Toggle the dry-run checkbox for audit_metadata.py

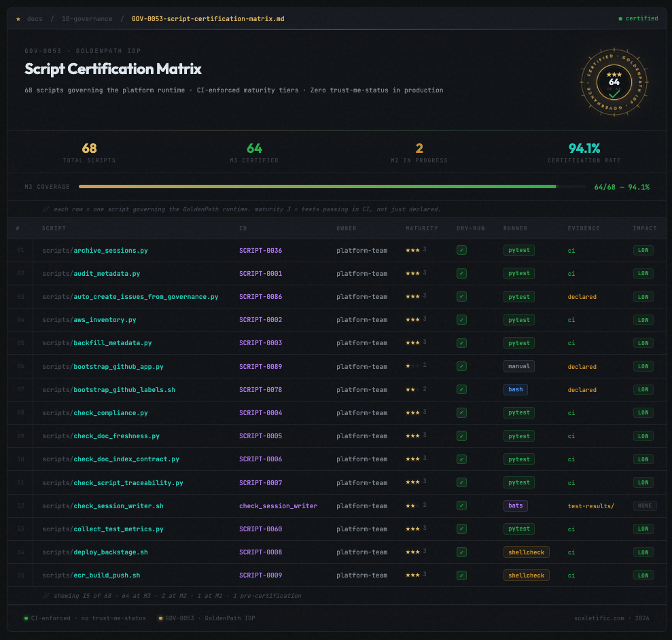click(461, 274)
